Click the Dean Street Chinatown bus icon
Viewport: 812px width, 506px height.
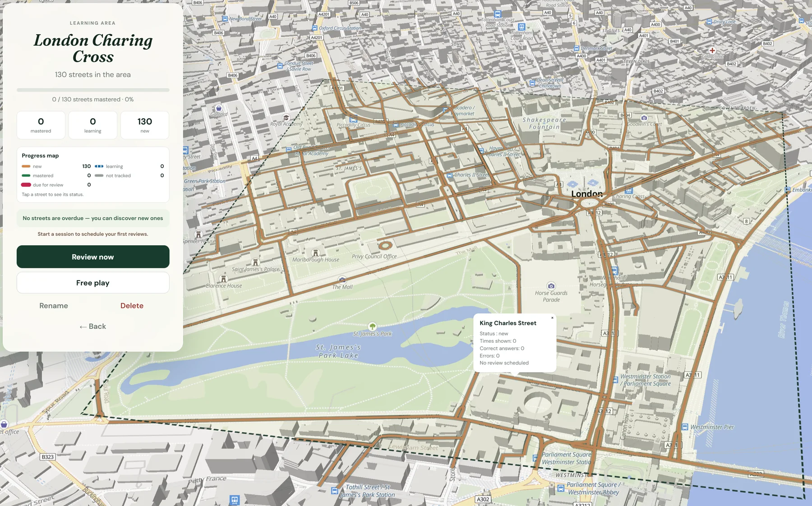pos(532,83)
